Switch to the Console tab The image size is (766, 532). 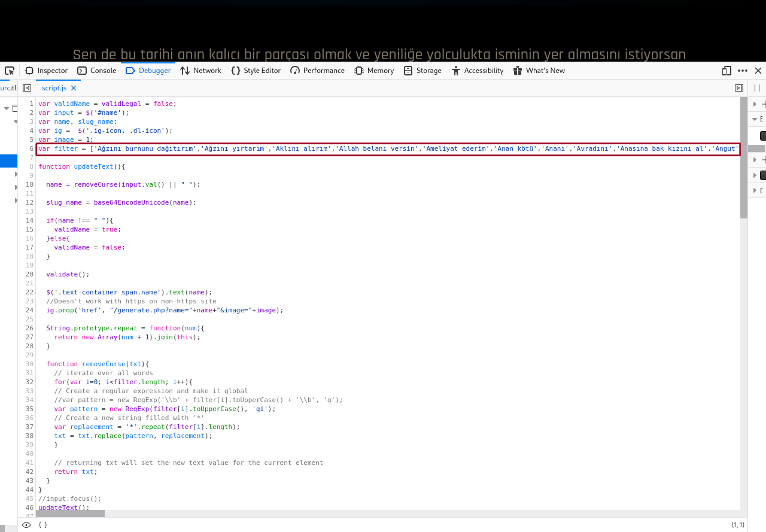[x=97, y=71]
